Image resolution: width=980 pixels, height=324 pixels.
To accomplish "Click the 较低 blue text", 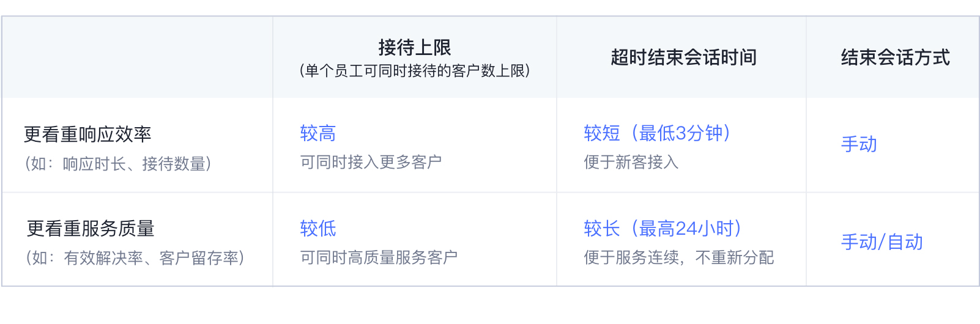I will pos(318,229).
